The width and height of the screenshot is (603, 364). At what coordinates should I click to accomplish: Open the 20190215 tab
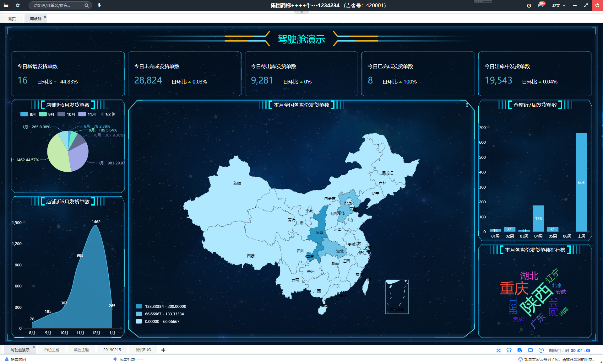(x=112, y=350)
